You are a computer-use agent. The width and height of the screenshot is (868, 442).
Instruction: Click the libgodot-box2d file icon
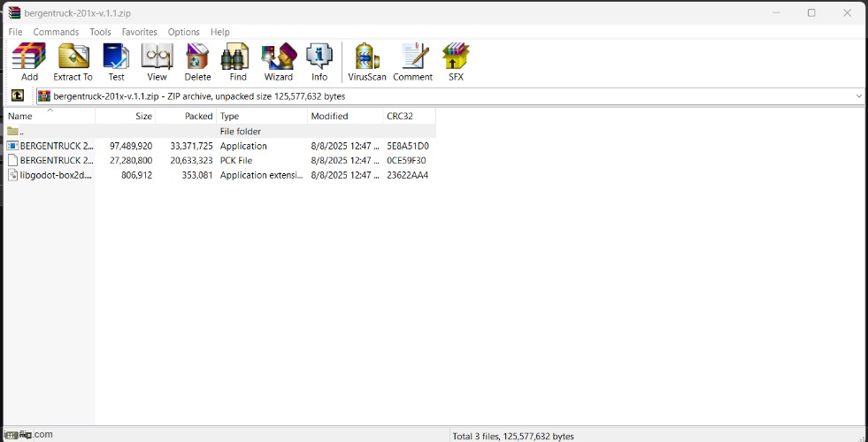[x=12, y=175]
